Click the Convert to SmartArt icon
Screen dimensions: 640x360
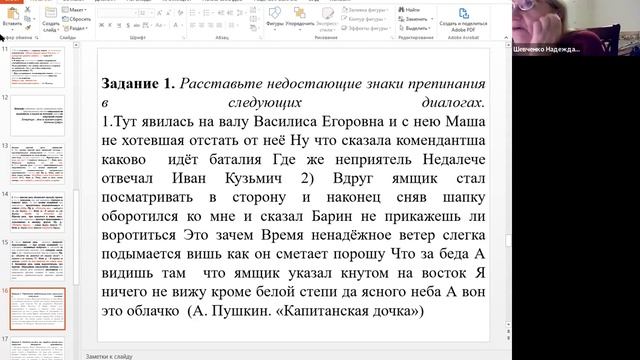[x=254, y=28]
